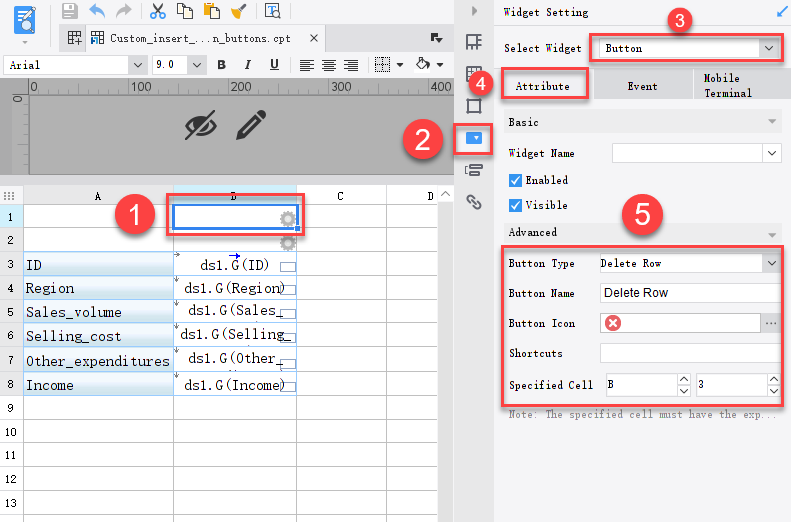The width and height of the screenshot is (791, 522).
Task: Align text center
Action: click(x=329, y=65)
